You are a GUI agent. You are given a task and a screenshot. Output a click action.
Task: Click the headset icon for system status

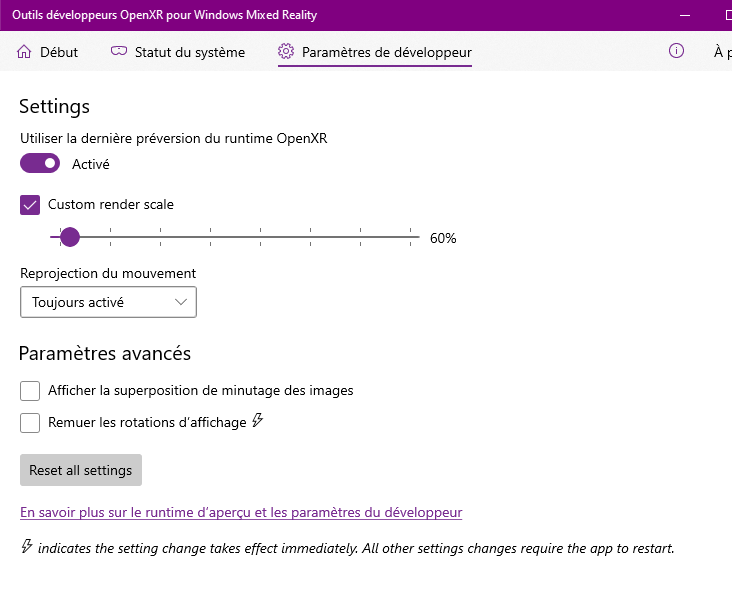pos(119,52)
